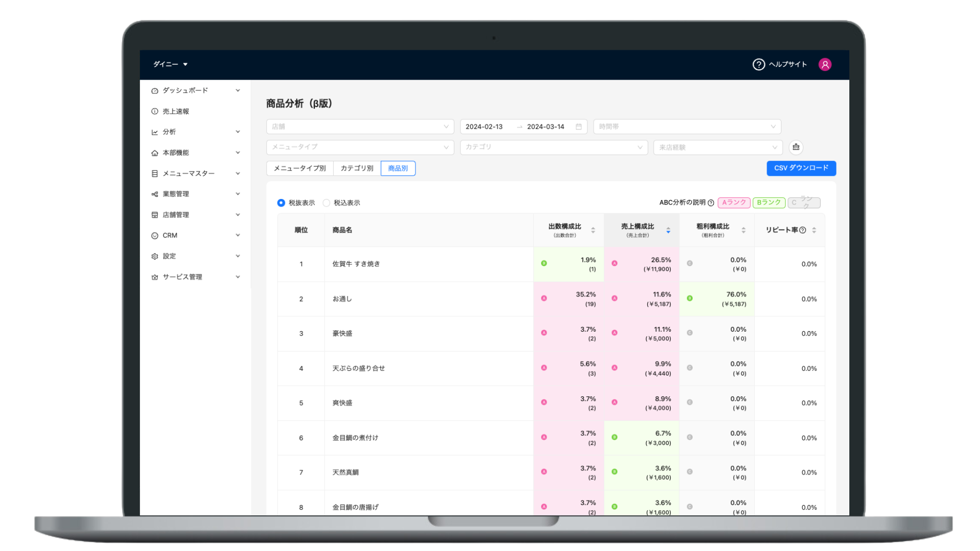Toggle the Bランク filter chip
980x551 pixels.
pyautogui.click(x=769, y=203)
